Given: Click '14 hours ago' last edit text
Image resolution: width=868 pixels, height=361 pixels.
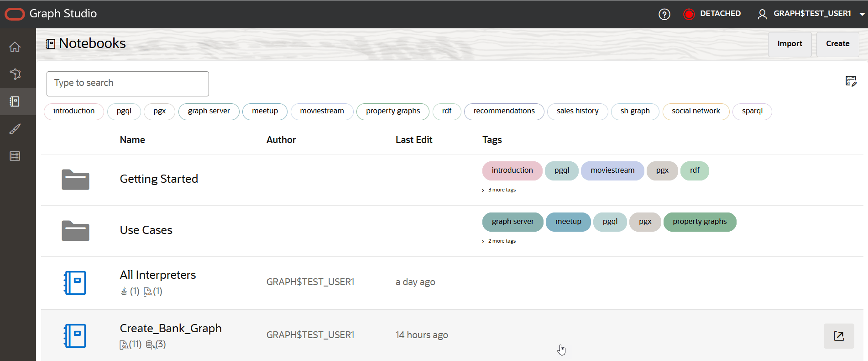Looking at the screenshot, I should click(422, 335).
